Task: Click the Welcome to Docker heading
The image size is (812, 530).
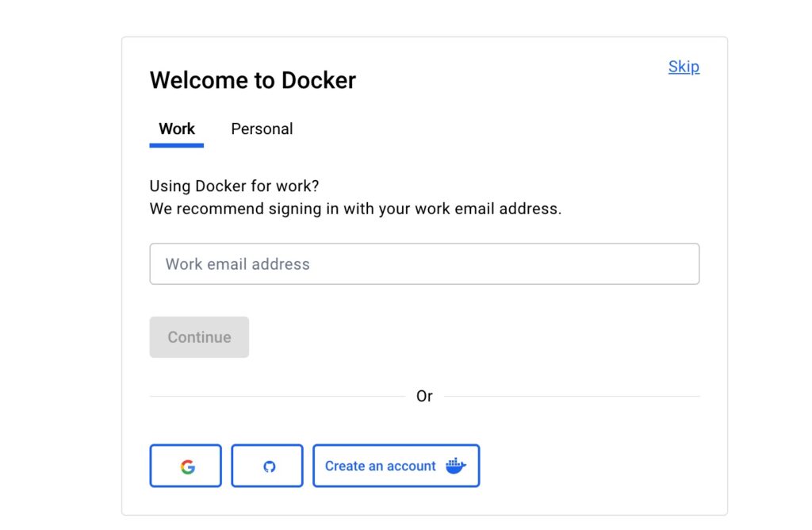Action: pos(253,80)
